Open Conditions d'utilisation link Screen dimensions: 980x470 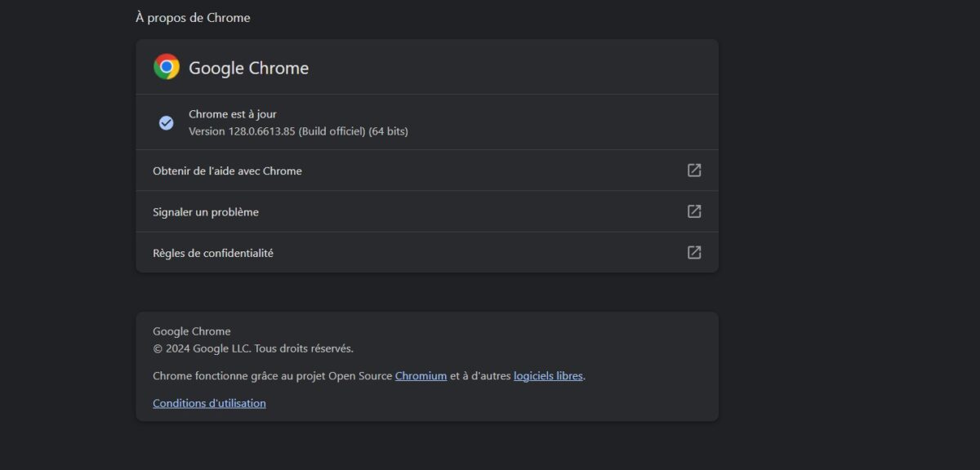[209, 403]
